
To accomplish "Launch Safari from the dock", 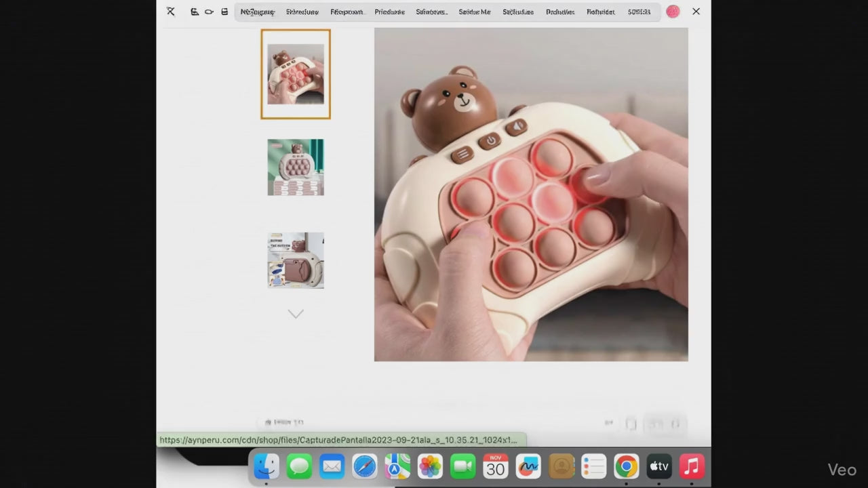I will click(x=365, y=466).
